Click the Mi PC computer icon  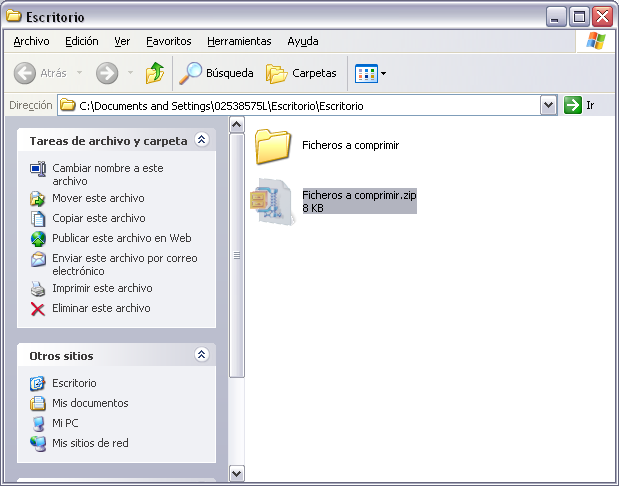38,424
